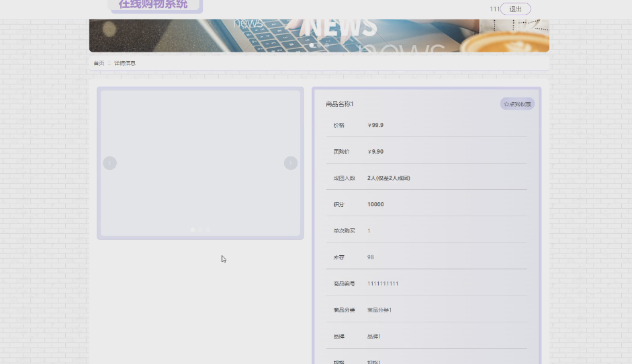Show the next product image with right arrow
Screen dimensions: 632x364
pyautogui.click(x=291, y=163)
